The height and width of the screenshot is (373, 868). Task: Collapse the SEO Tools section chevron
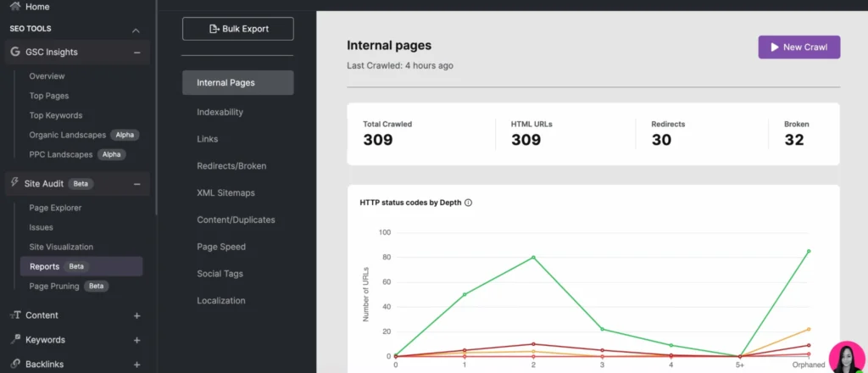(x=136, y=31)
